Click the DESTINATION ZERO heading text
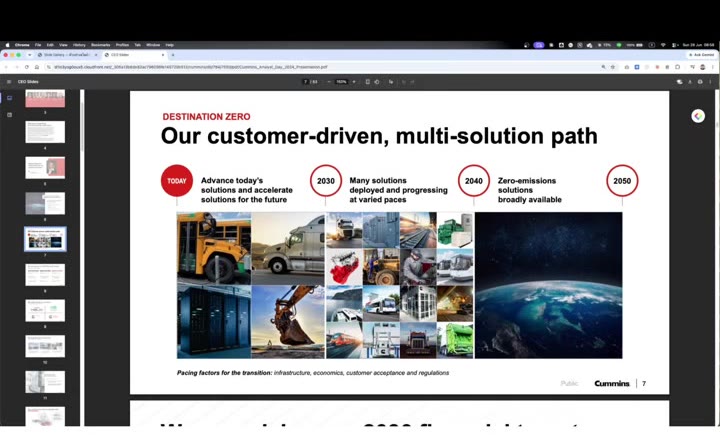Image resolution: width=720 pixels, height=444 pixels. coord(206,117)
